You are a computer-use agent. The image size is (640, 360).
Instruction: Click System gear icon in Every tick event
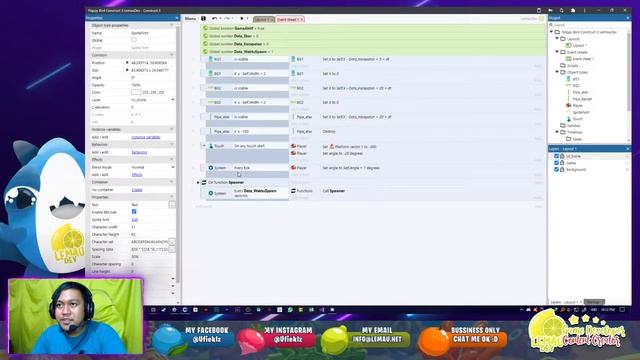pyautogui.click(x=211, y=168)
